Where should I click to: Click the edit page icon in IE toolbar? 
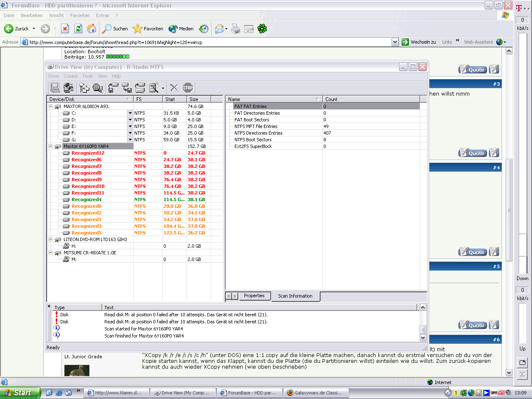coord(249,29)
